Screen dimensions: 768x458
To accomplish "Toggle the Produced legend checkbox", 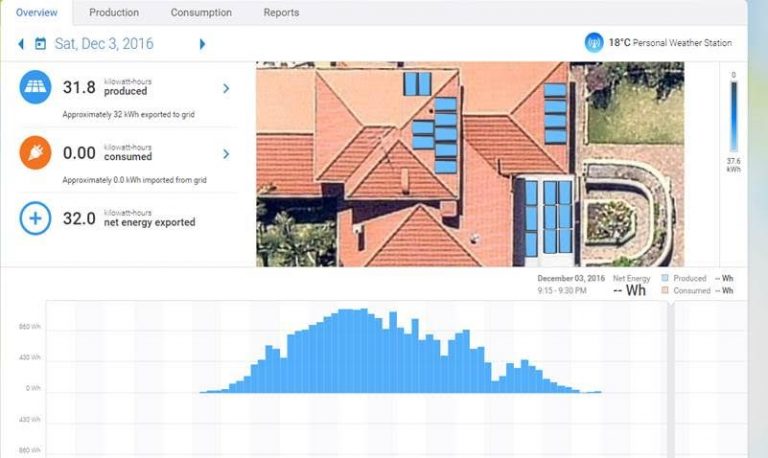I will pos(665,278).
